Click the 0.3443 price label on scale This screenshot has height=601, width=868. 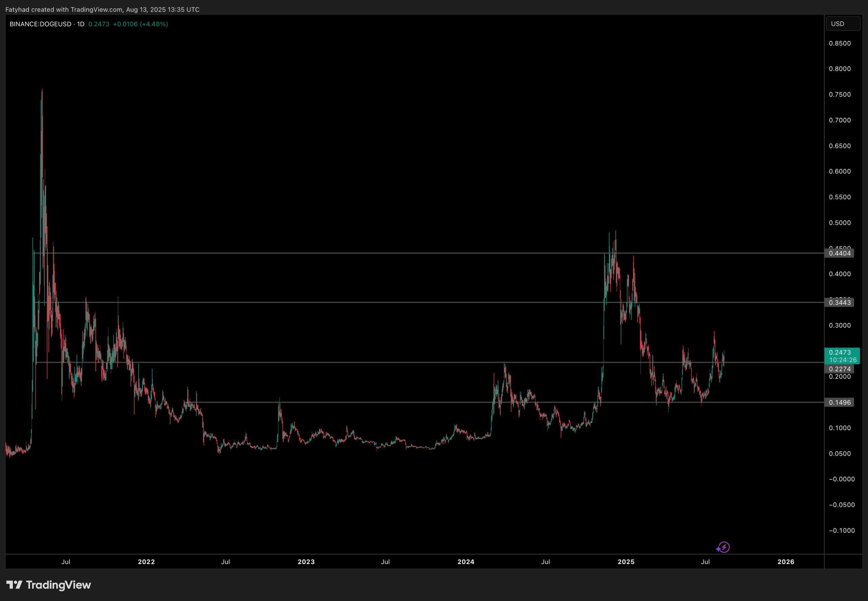840,302
